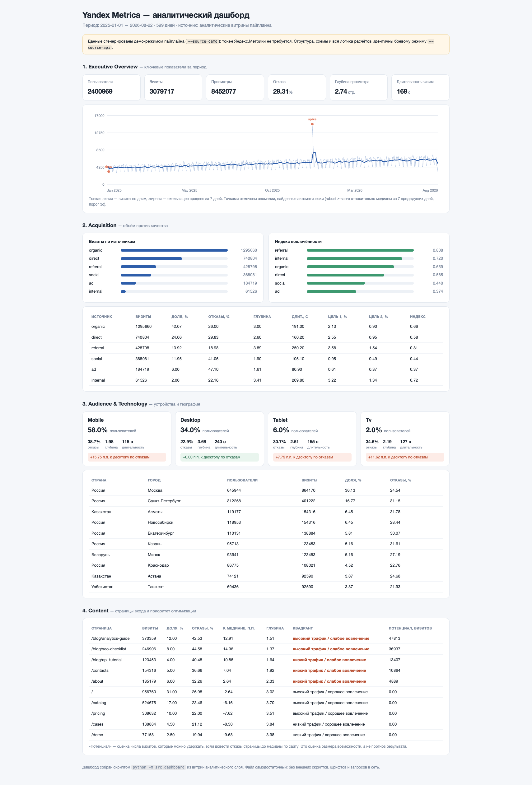Image resolution: width=532 pixels, height=785 pixels.
Task: Click the /demo page cell
Action: point(97,735)
